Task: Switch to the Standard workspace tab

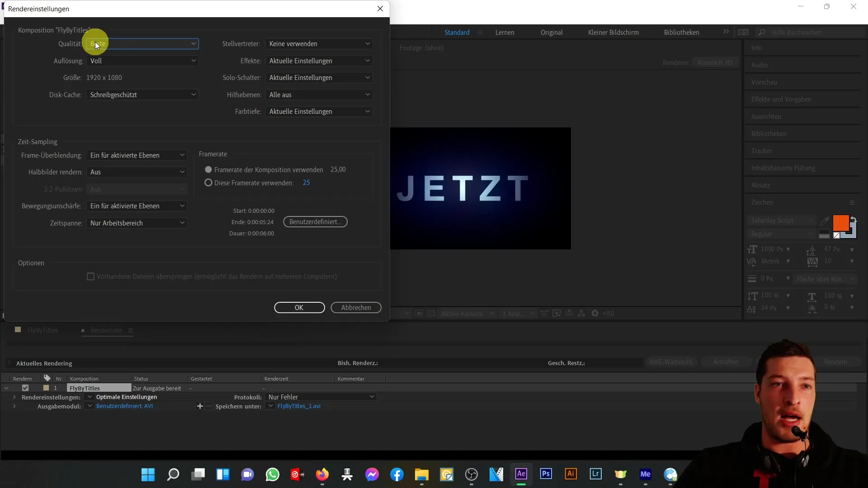Action: click(x=457, y=33)
